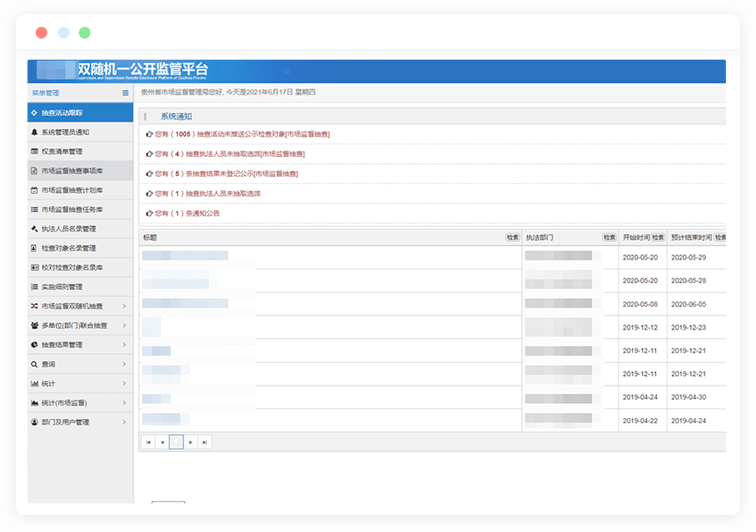Go to the next page of results

(x=190, y=443)
